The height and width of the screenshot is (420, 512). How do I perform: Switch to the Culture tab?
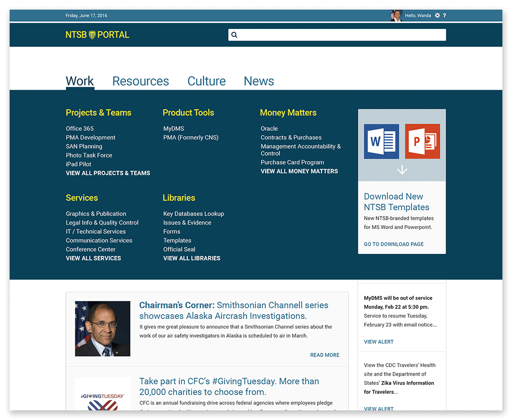tap(206, 81)
